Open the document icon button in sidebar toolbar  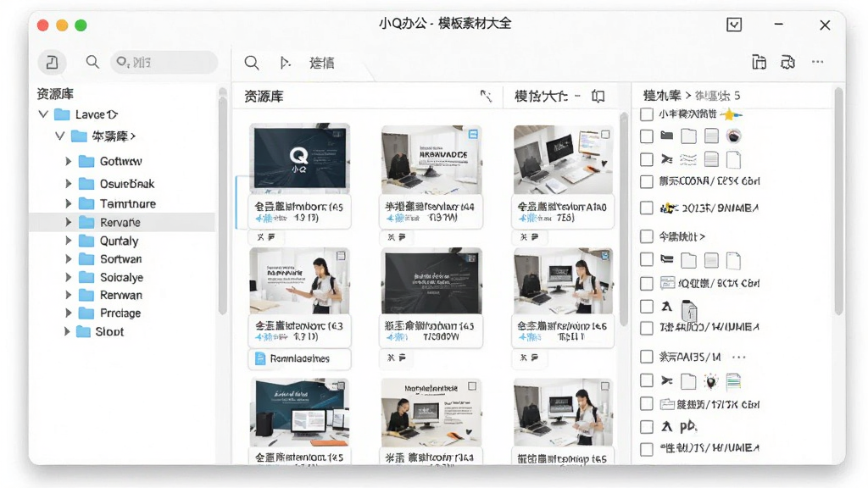(52, 62)
